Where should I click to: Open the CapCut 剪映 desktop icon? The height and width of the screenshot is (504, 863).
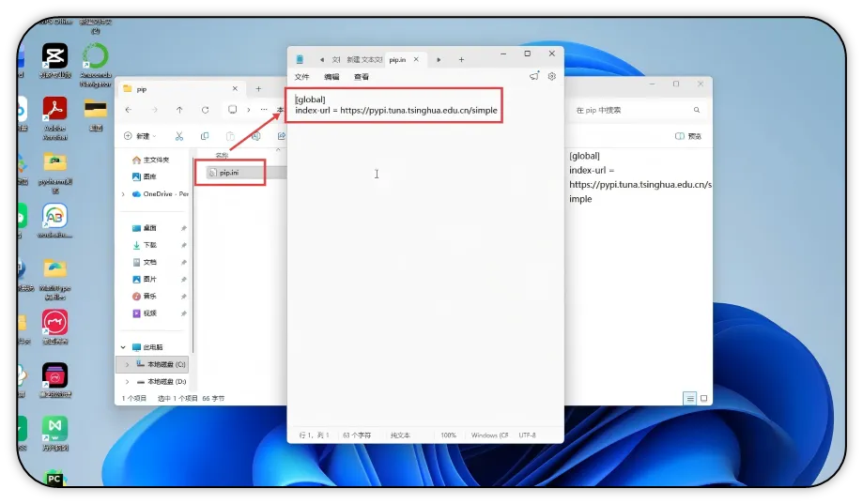(x=55, y=60)
